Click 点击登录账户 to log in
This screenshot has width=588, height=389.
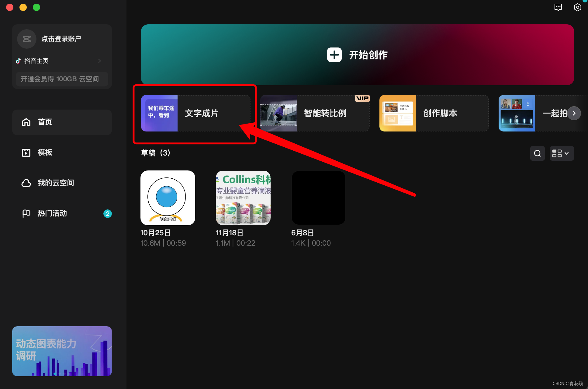click(x=61, y=39)
